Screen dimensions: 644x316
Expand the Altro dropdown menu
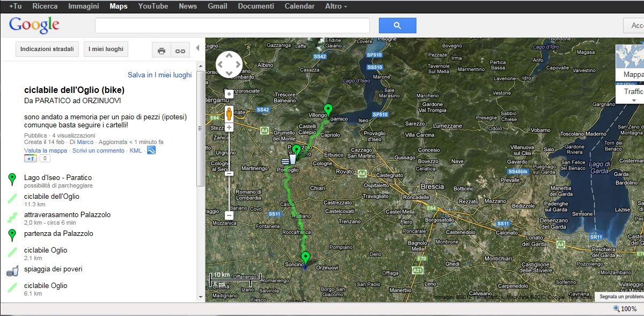point(336,6)
